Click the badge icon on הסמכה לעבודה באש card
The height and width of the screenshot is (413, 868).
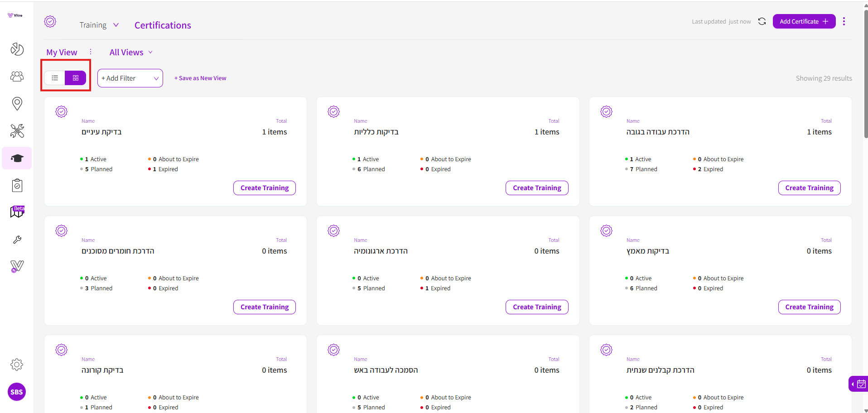click(x=334, y=350)
